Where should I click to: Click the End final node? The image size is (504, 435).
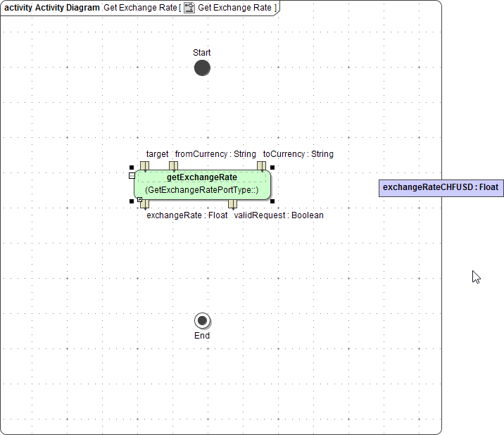203,321
